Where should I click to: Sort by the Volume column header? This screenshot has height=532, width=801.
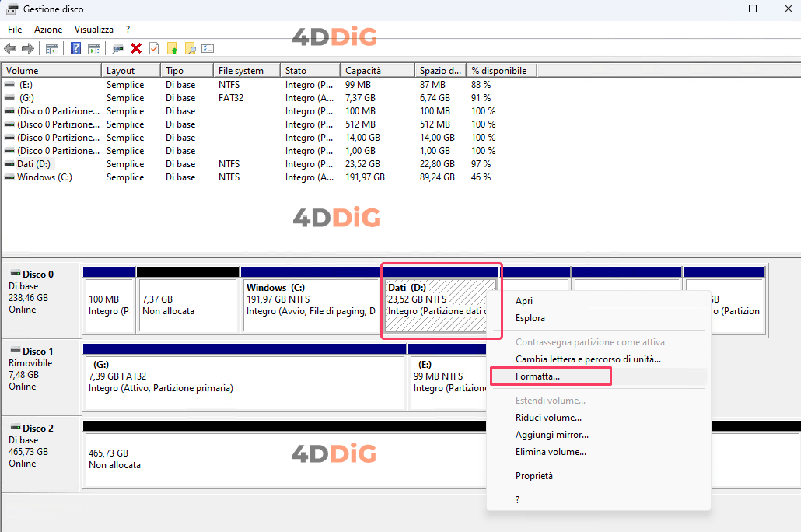coord(51,71)
